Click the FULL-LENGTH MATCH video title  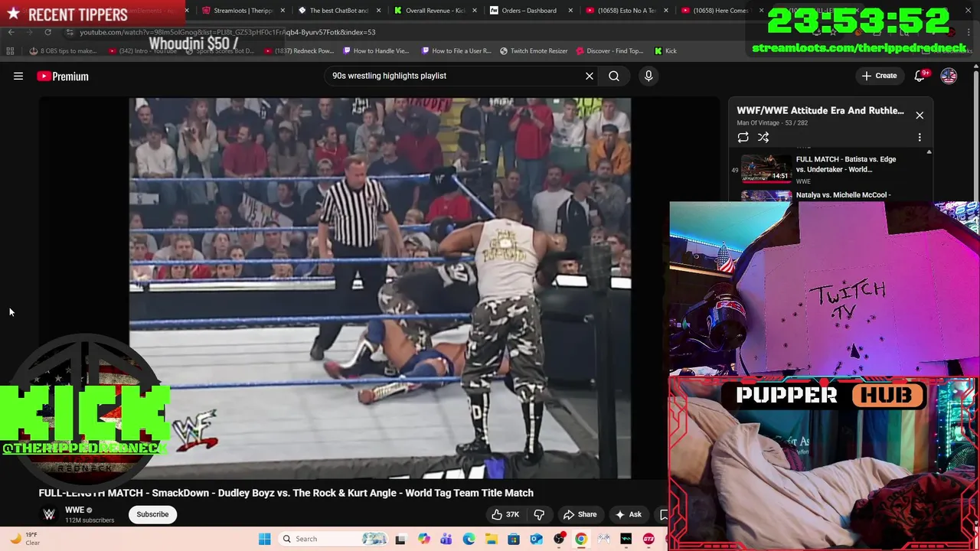286,493
